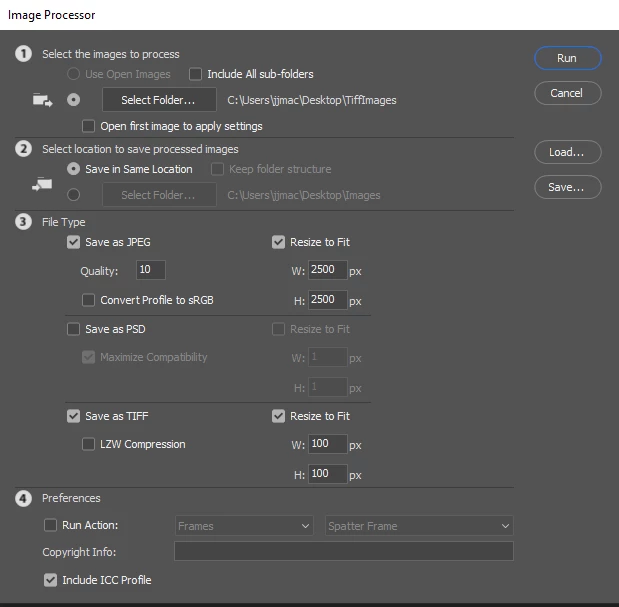Toggle Maximize Compatibility checkbox
Screen dimensions: 619x607
88,357
